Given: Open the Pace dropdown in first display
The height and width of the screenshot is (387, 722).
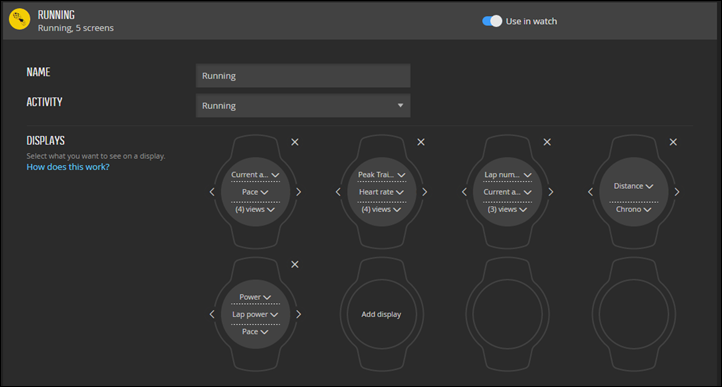Looking at the screenshot, I should pyautogui.click(x=255, y=192).
